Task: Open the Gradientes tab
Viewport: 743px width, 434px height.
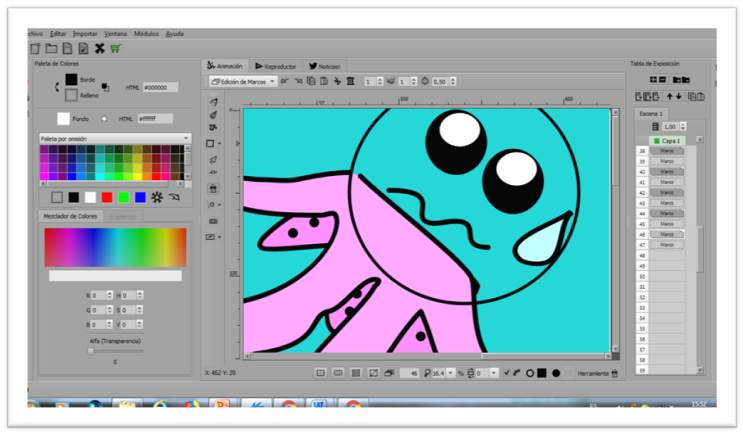Action: click(122, 217)
